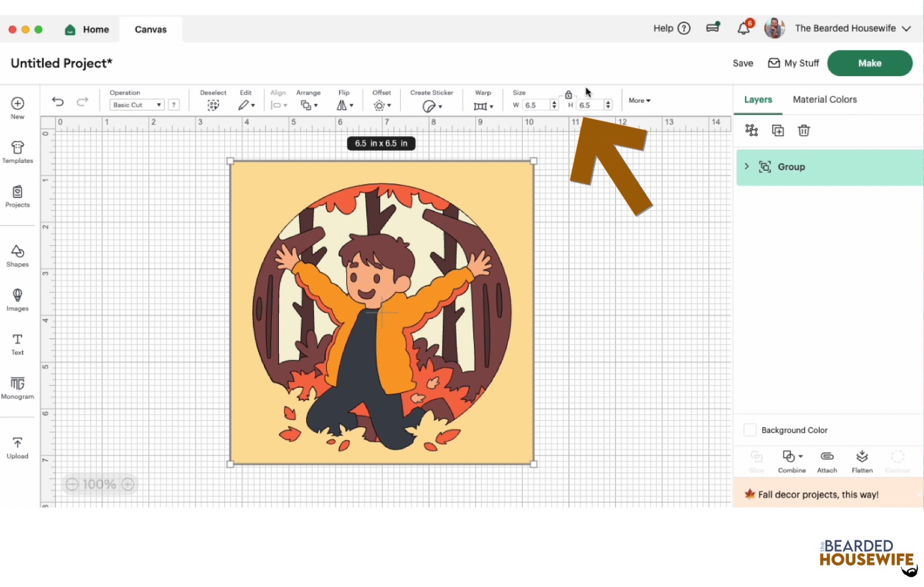Open the Monogram maker
This screenshot has width=924, height=587.
pos(17,387)
